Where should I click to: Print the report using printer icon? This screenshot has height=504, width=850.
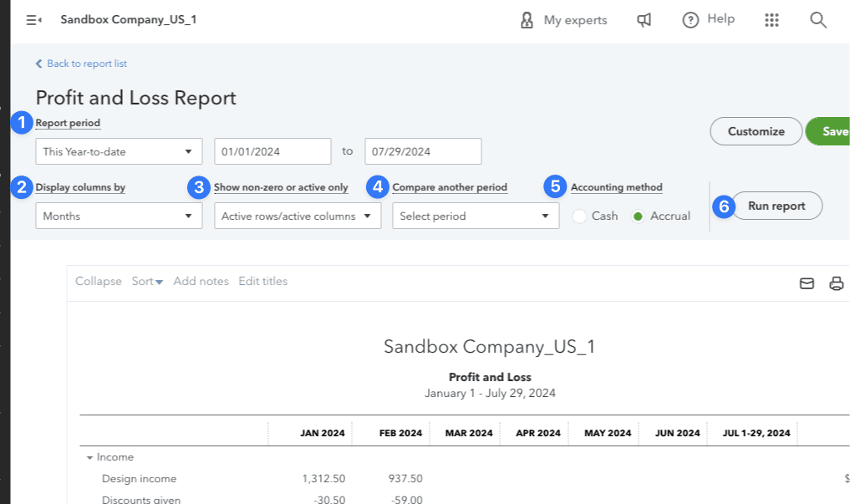[837, 283]
